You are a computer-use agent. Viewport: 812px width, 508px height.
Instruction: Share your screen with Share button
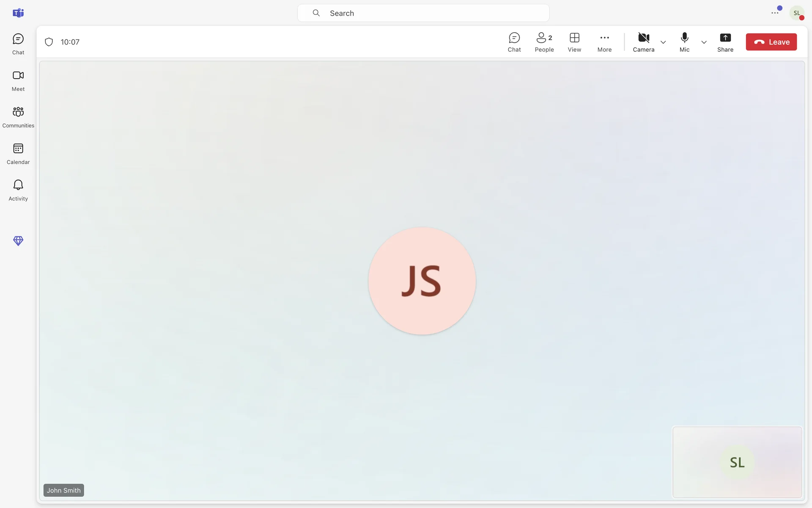tap(725, 42)
